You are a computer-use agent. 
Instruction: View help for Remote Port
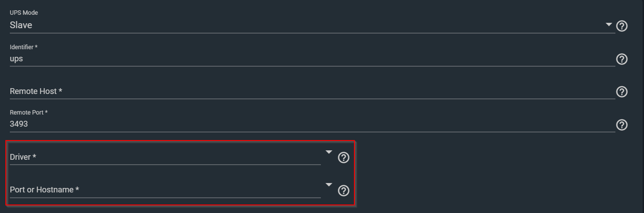click(622, 125)
